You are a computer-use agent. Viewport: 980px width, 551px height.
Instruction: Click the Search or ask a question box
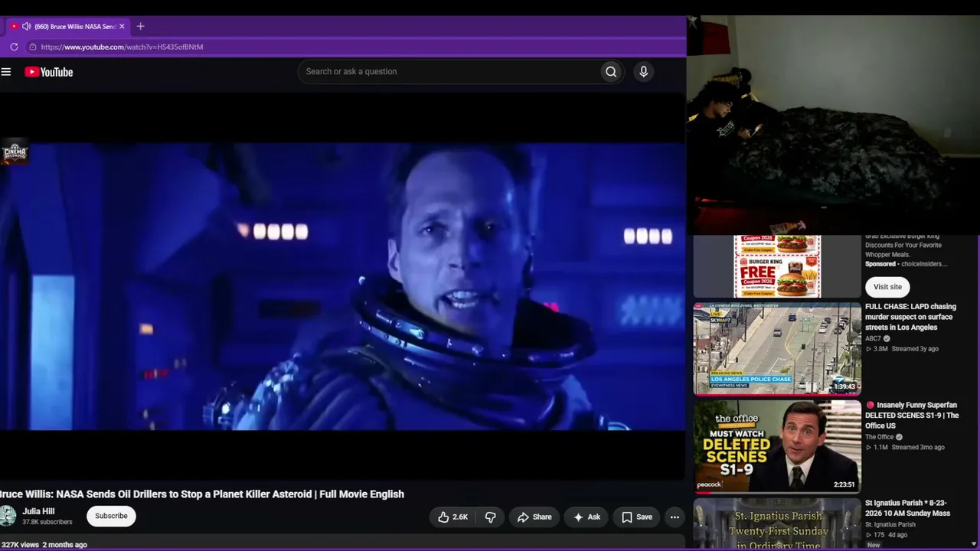pos(449,72)
